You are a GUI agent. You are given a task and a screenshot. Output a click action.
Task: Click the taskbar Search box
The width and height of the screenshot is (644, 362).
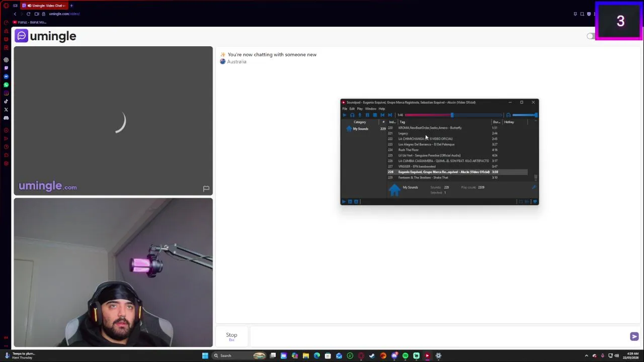239,356
